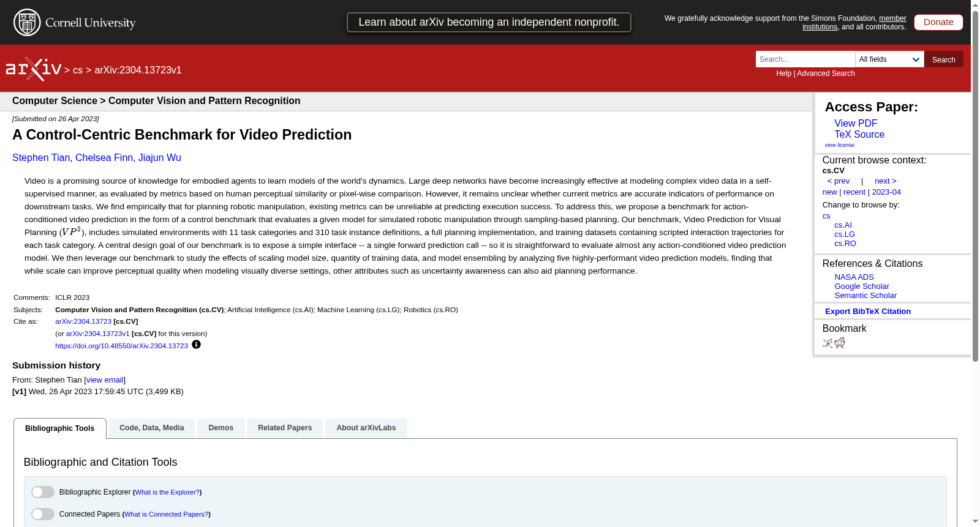Click the view email link
980x527 pixels.
click(105, 380)
